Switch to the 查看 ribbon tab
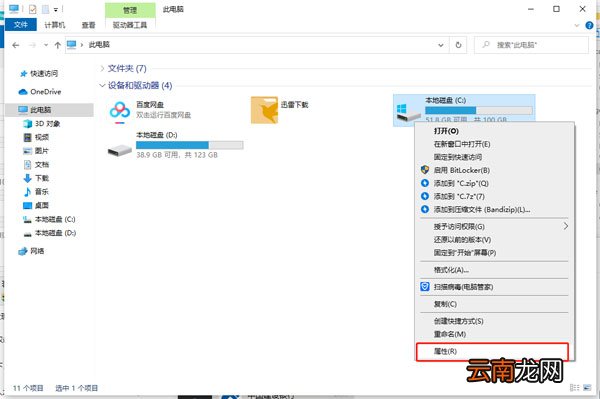Screen dimensions: 600x399 point(88,25)
